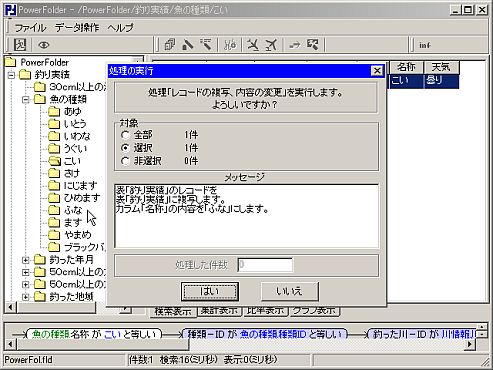Switch to the グラフ表示 tab

[314, 311]
